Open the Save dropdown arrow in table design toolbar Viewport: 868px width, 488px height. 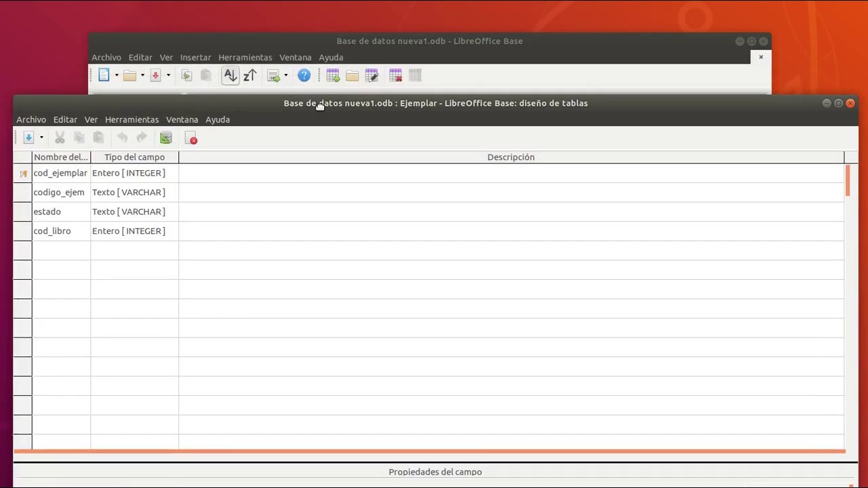click(x=41, y=138)
